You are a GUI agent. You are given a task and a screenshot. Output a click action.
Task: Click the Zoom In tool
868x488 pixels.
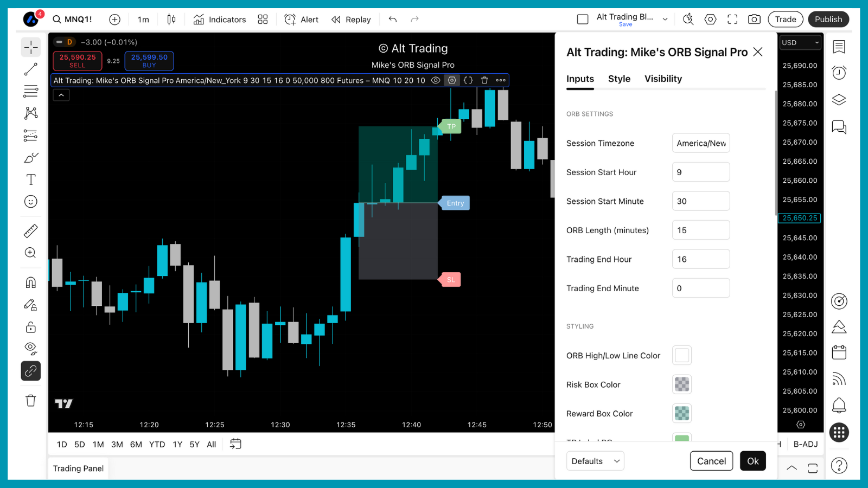coord(31,253)
